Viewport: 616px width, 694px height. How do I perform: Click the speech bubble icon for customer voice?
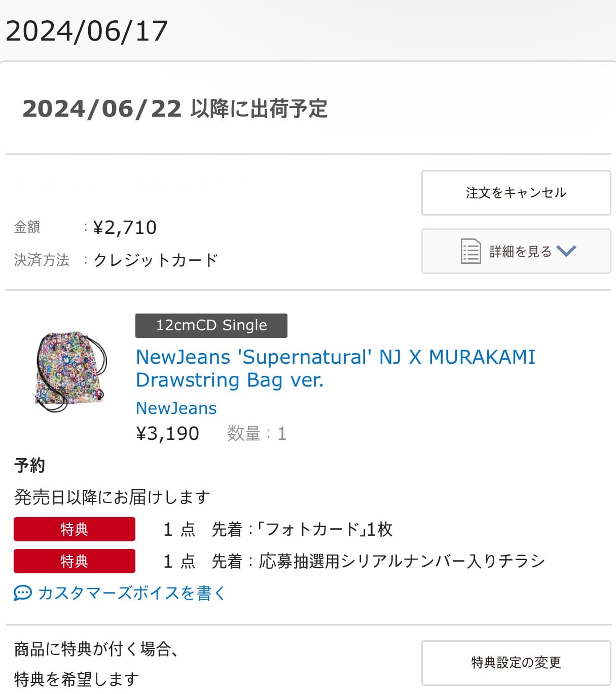[23, 593]
